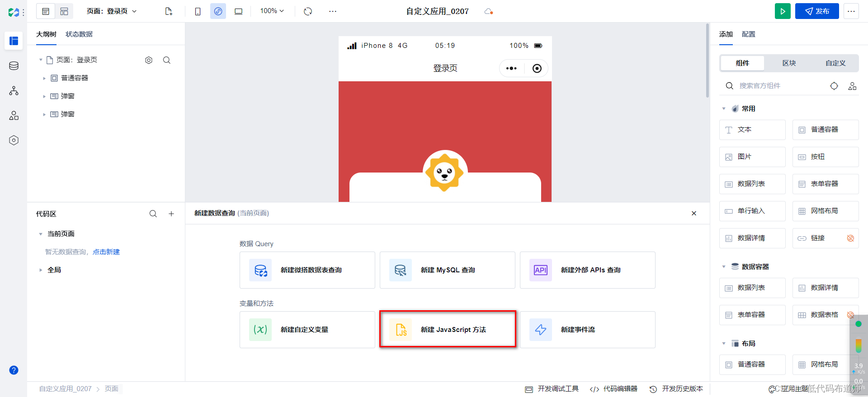868x397 pixels.
Task: Open the top-right more options menu
Action: click(x=851, y=11)
